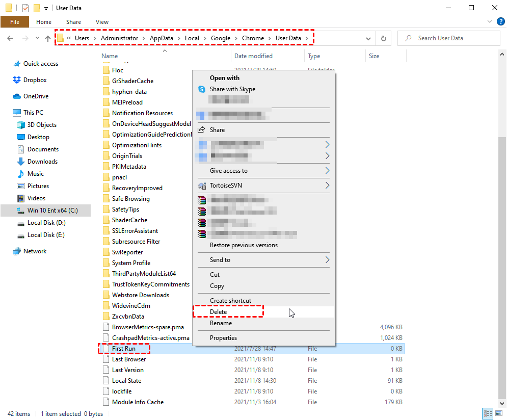
Task: Click Delete in the context menu
Action: tap(263, 312)
